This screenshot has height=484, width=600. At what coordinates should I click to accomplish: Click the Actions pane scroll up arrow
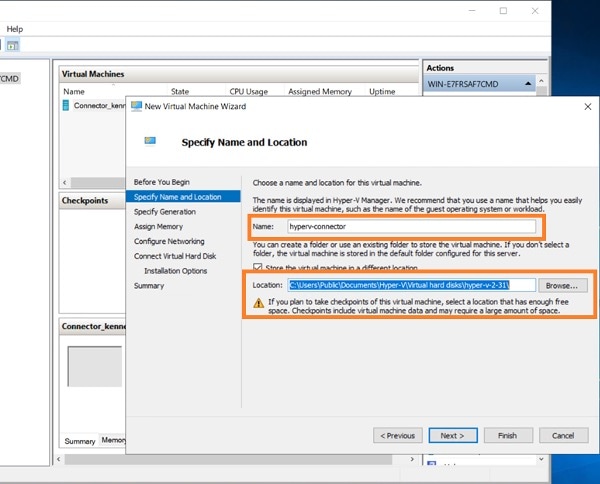tap(541, 81)
